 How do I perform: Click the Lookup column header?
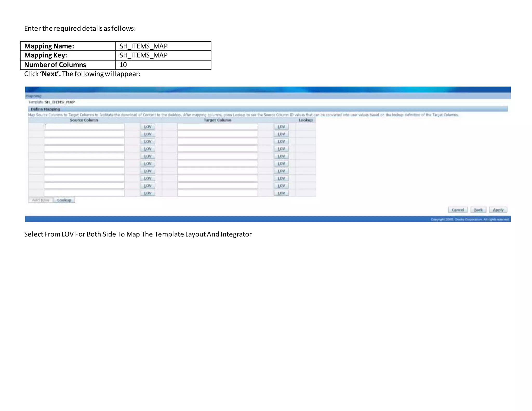[x=305, y=120]
